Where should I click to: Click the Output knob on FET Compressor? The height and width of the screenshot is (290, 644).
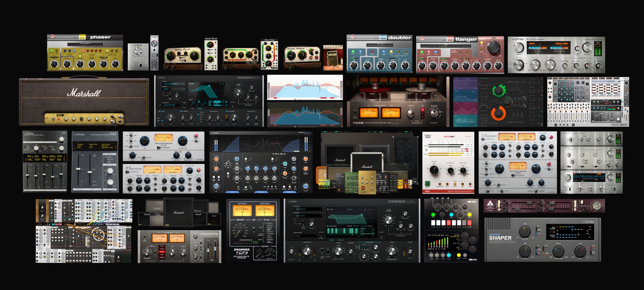[587, 48]
